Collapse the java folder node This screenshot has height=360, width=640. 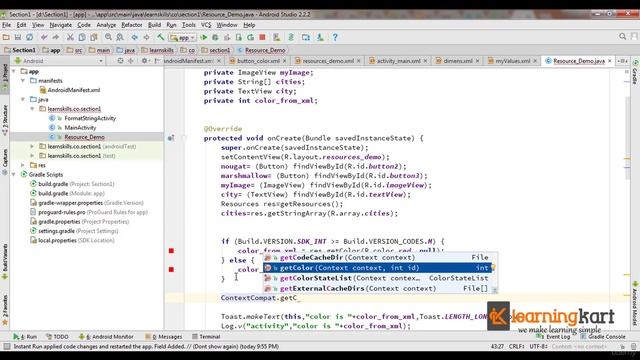click(23, 100)
